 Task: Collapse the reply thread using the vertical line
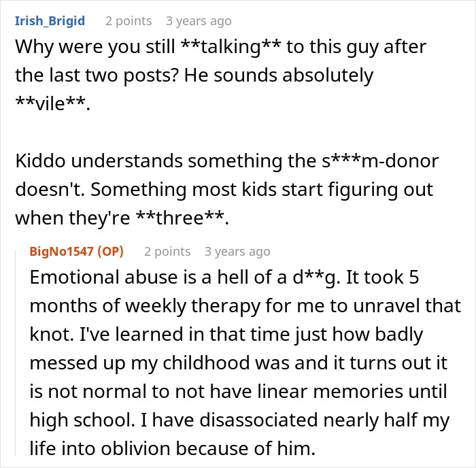coord(16,353)
